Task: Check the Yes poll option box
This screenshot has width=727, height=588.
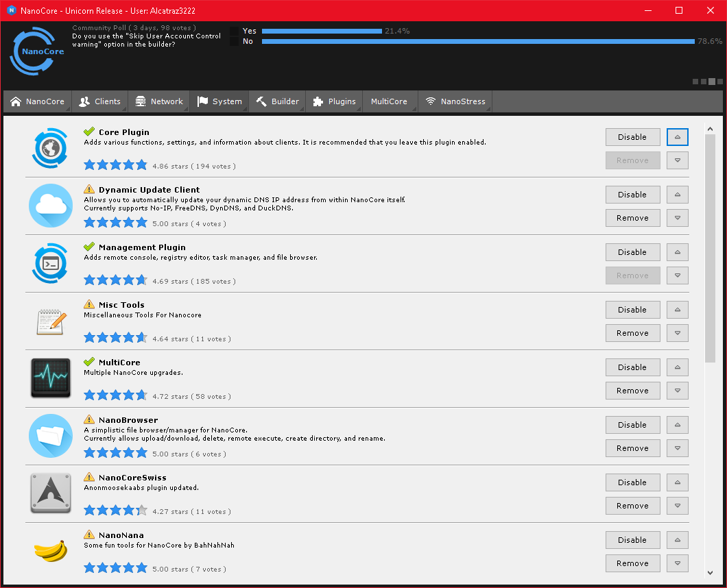Action: [x=235, y=31]
